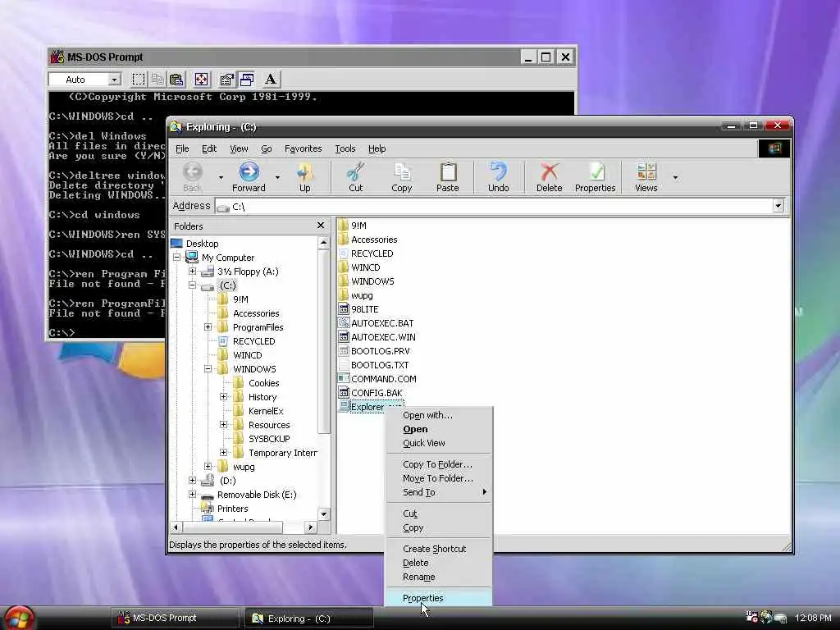Screen dimensions: 840x630
Task: Go up one folder with Up icon
Action: [304, 172]
